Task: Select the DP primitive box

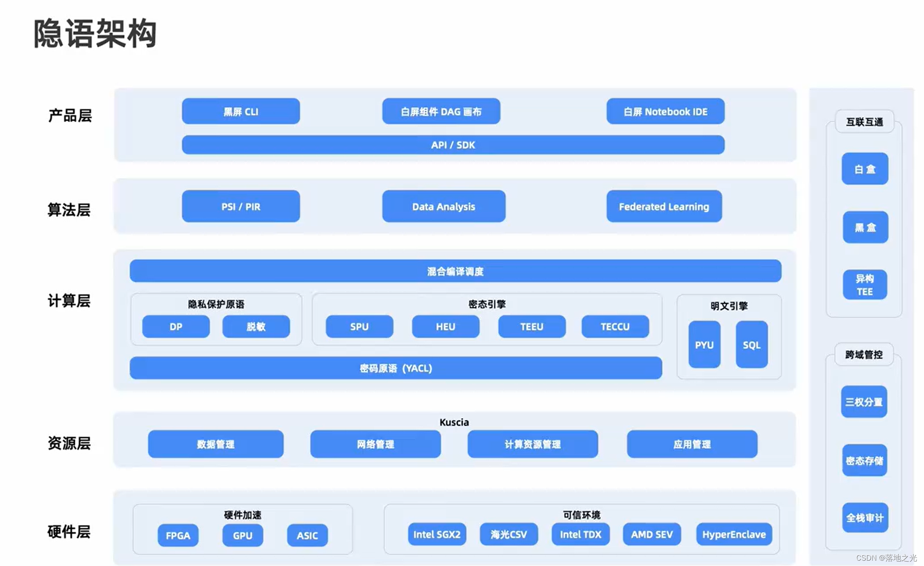Action: (x=176, y=326)
